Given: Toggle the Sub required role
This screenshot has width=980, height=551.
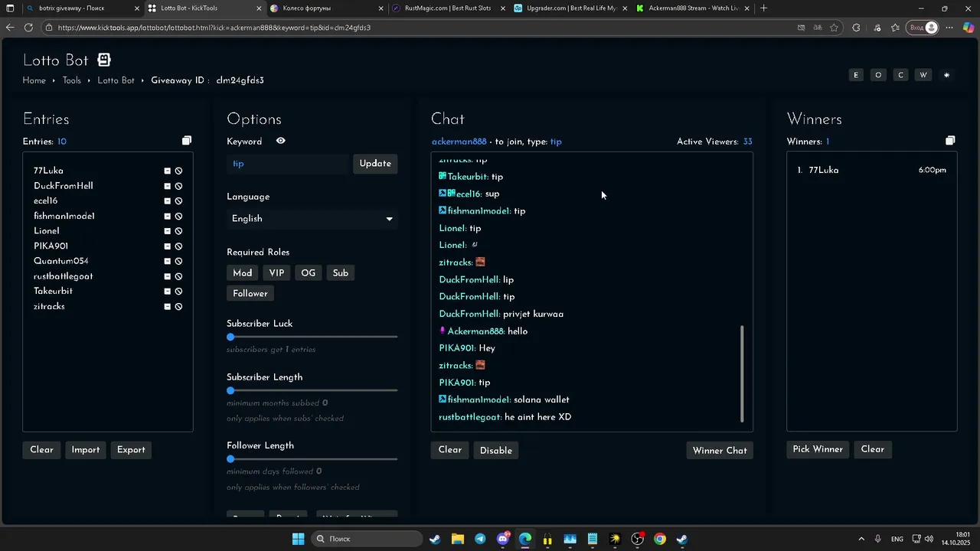Looking at the screenshot, I should (x=341, y=273).
